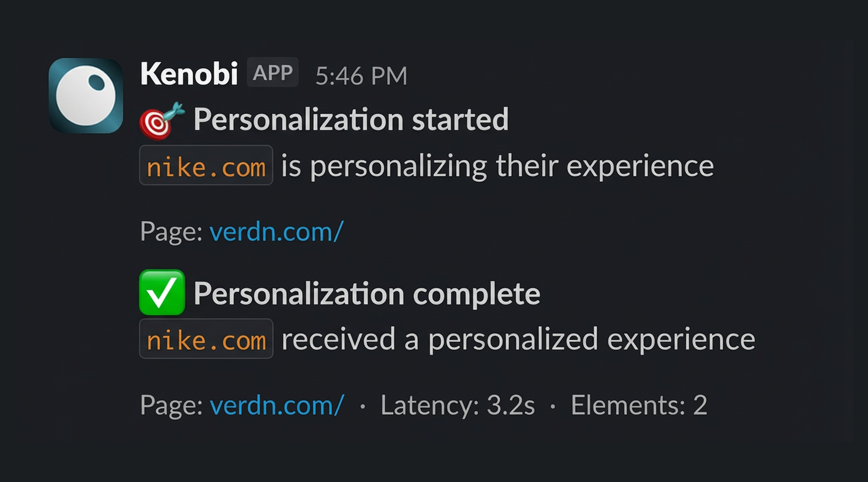Click separator dot between verdn.com/ and Latency
This screenshot has height=482, width=868.
pyautogui.click(x=362, y=406)
